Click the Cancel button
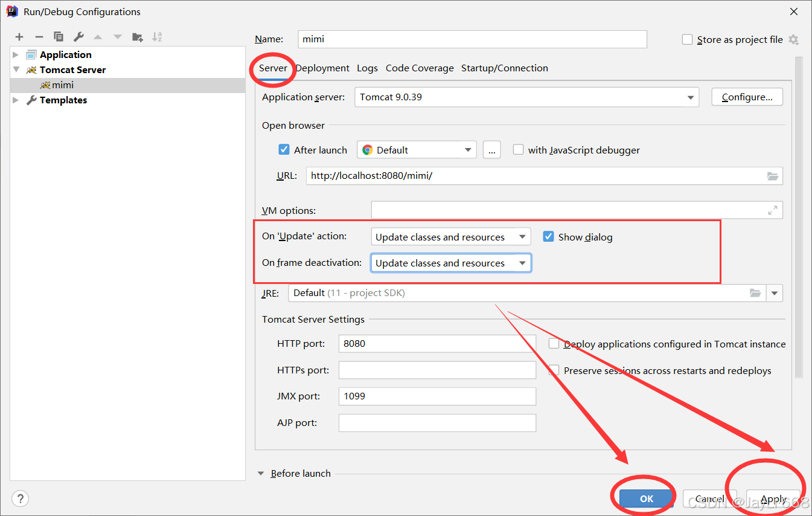 point(710,498)
